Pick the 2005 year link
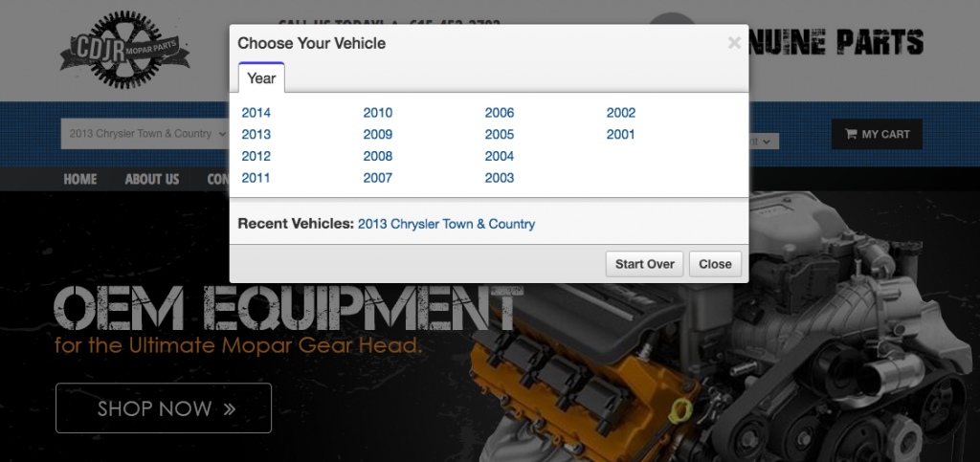Image resolution: width=980 pixels, height=462 pixels. pyautogui.click(x=500, y=134)
